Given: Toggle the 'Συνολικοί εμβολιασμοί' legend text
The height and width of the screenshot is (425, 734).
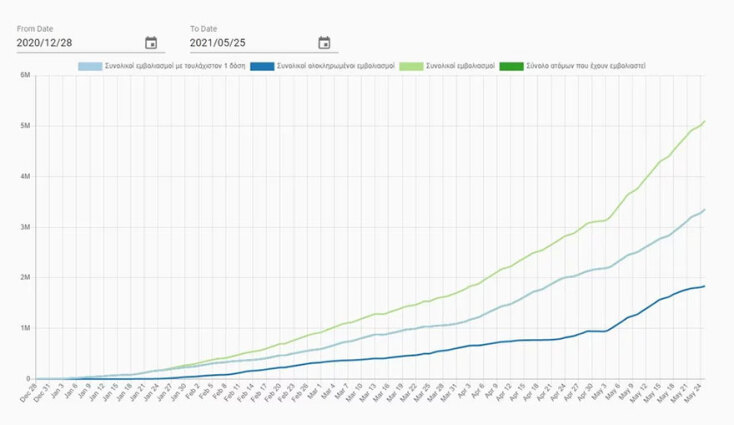Looking at the screenshot, I should point(459,66).
